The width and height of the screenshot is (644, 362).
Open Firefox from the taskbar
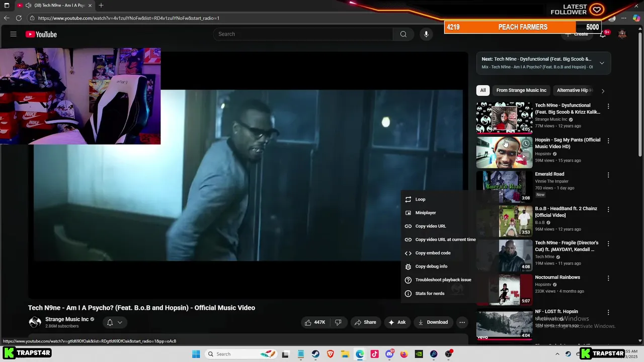(x=404, y=354)
